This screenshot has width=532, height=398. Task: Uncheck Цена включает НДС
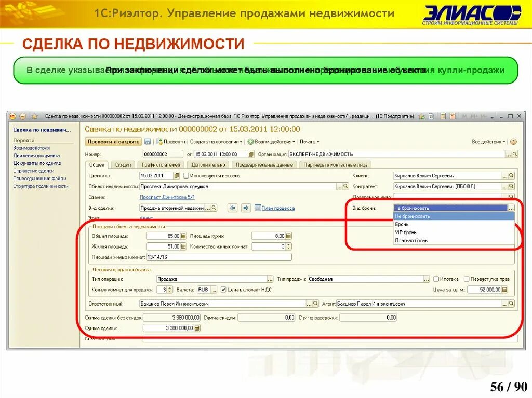[x=222, y=290]
